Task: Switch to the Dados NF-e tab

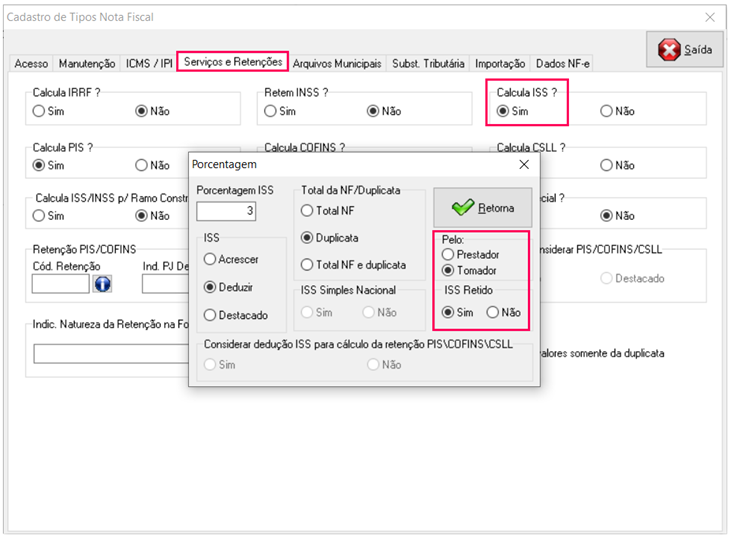Action: coord(563,64)
